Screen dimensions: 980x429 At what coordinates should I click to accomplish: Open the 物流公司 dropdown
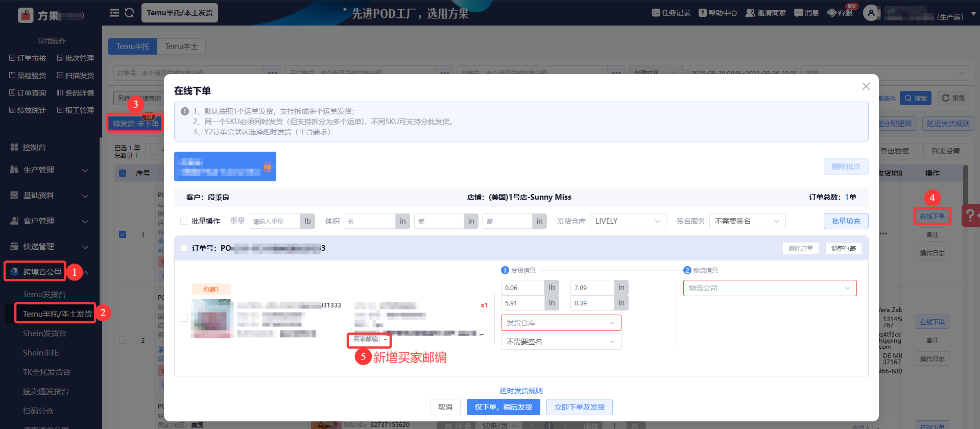[x=770, y=288]
